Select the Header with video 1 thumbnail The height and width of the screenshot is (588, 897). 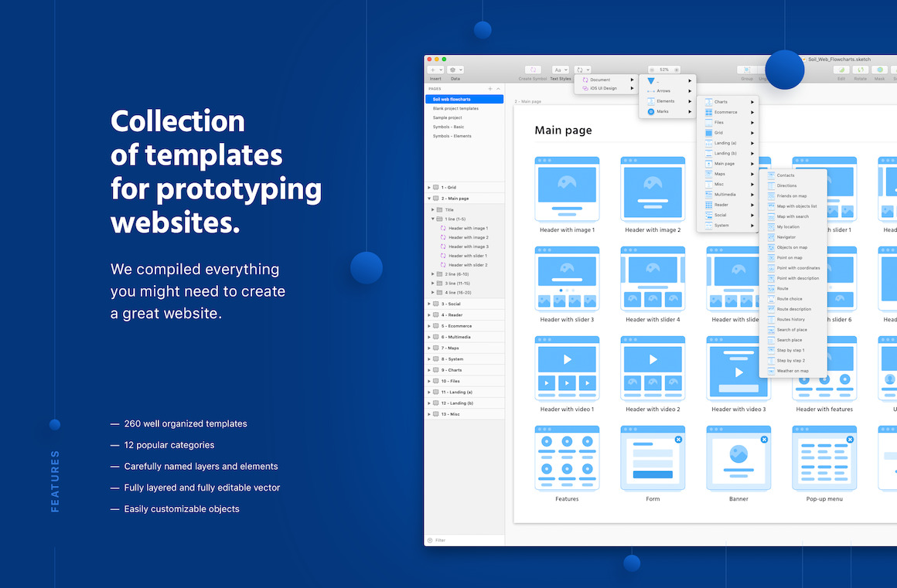click(567, 368)
